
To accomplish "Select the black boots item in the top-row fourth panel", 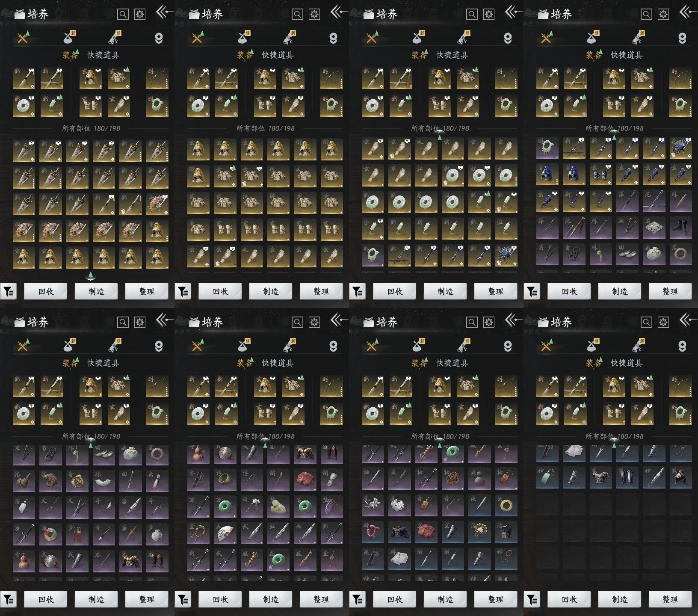I will (680, 227).
